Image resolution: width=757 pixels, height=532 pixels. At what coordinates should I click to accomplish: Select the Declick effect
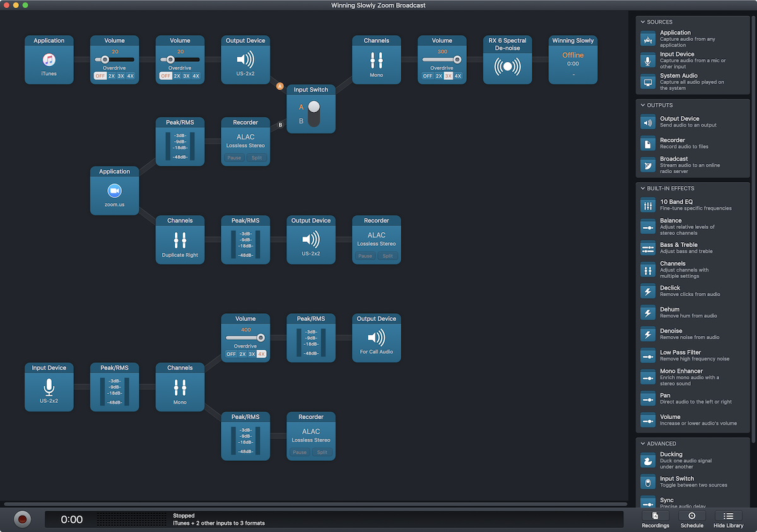click(x=692, y=291)
